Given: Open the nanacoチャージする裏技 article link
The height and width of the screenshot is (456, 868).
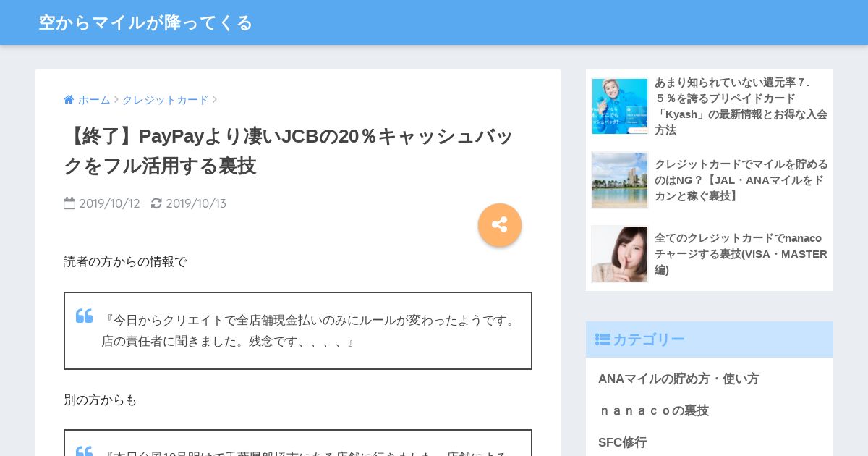Looking at the screenshot, I should pyautogui.click(x=741, y=254).
